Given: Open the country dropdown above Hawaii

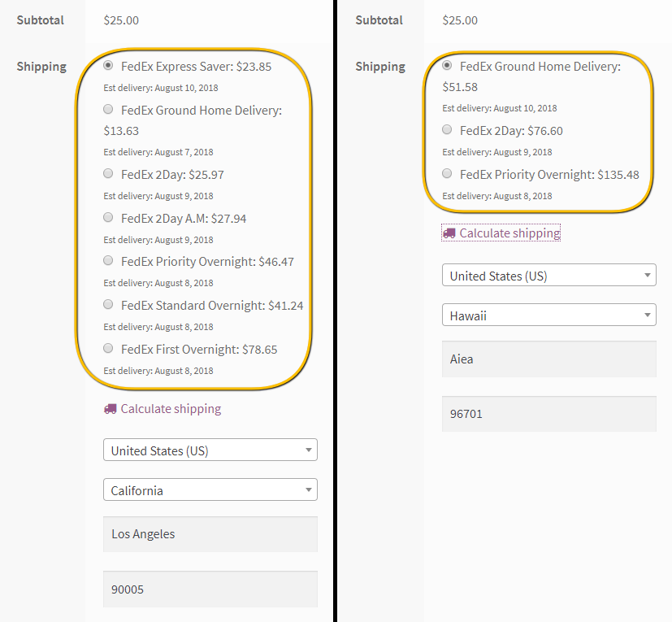Looking at the screenshot, I should (x=549, y=275).
